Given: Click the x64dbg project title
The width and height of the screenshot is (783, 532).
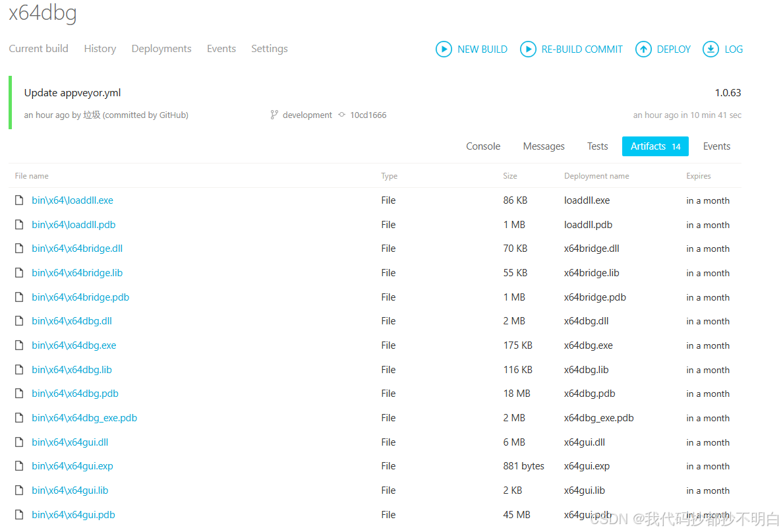Looking at the screenshot, I should [x=43, y=13].
